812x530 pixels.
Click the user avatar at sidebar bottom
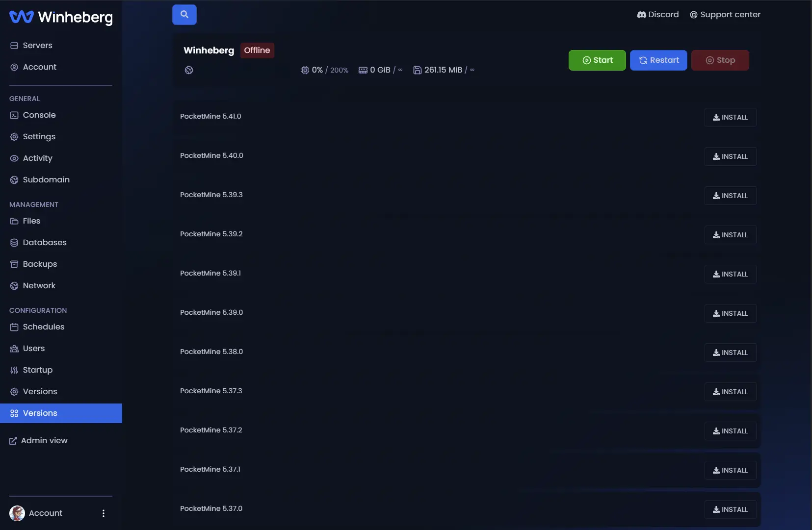point(17,513)
